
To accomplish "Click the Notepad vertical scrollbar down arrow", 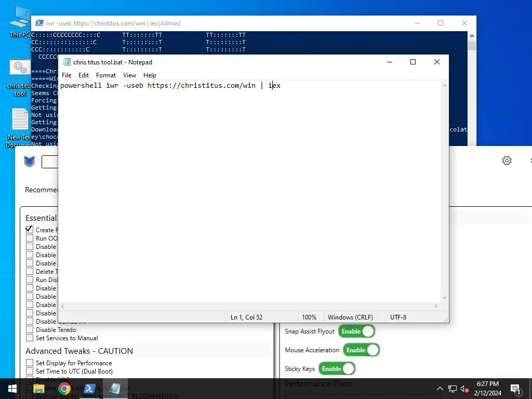I will tap(445, 298).
